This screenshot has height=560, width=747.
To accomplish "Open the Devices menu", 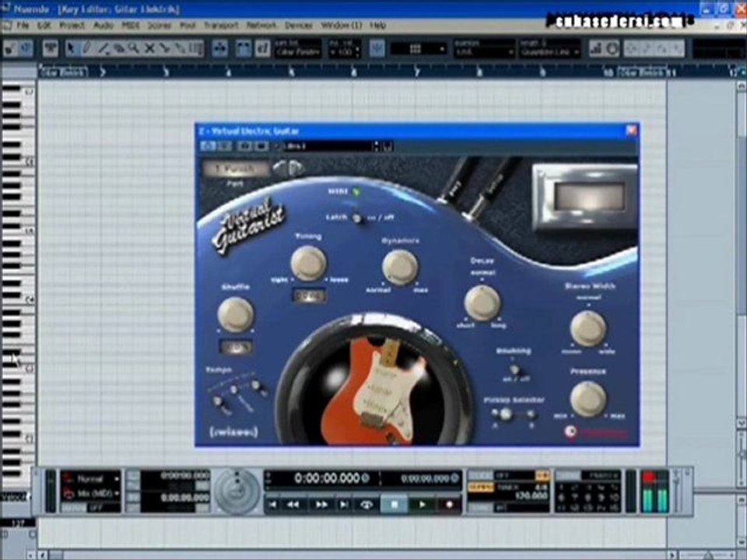I will tap(299, 25).
